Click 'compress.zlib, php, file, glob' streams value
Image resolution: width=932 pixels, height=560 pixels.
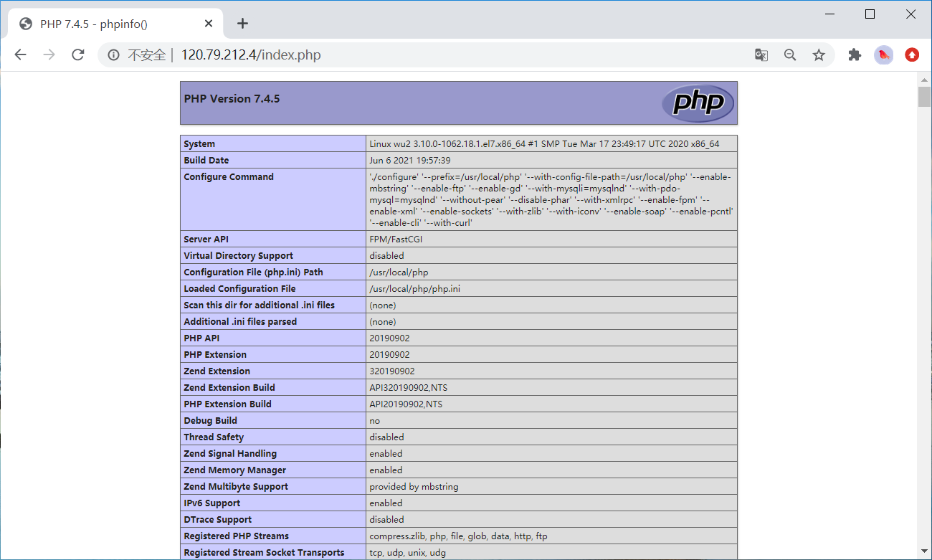tap(458, 536)
